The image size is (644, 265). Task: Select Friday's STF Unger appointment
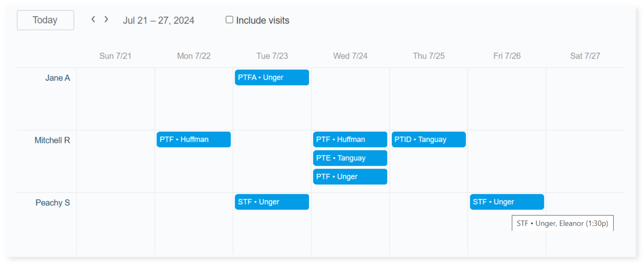pos(507,202)
